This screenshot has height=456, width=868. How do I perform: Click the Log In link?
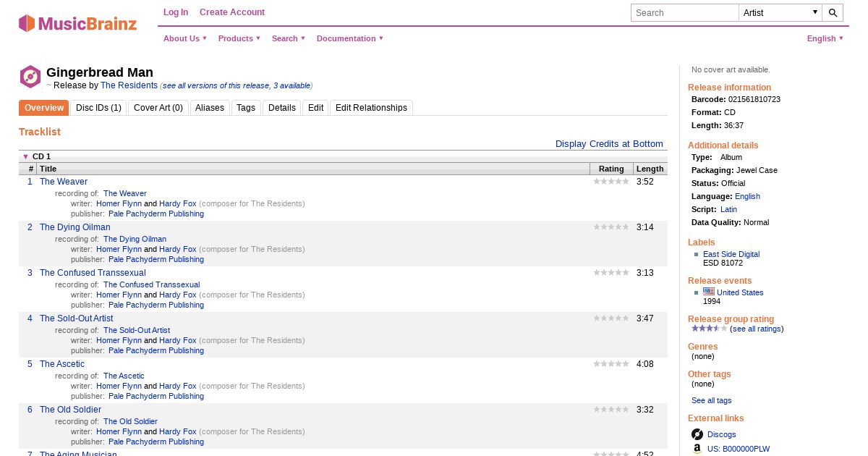176,12
